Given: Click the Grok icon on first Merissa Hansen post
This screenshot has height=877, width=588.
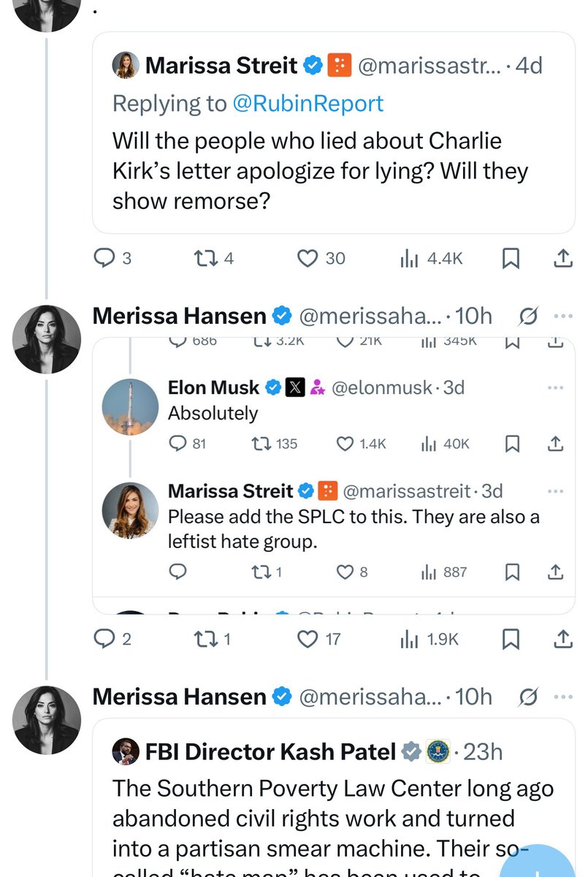Looking at the screenshot, I should [527, 316].
